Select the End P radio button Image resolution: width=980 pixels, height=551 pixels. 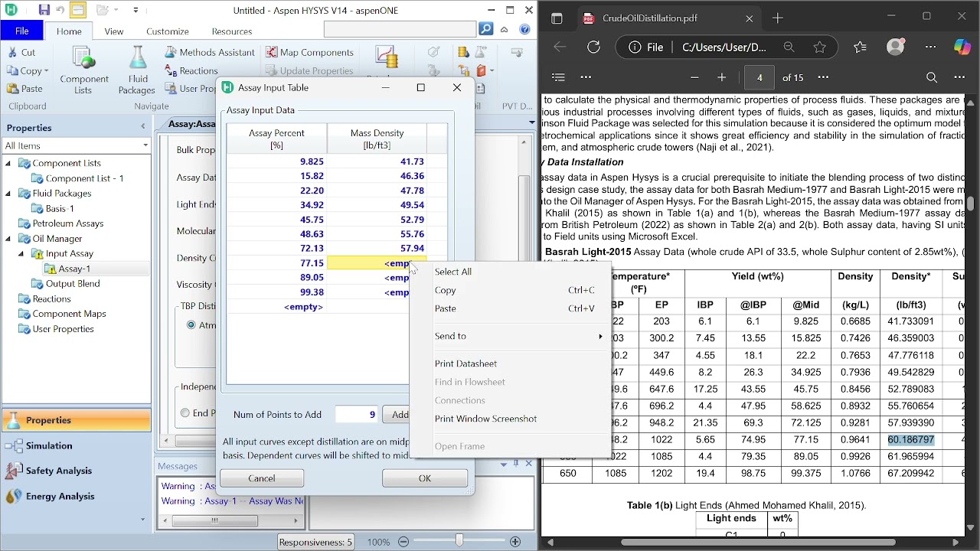point(185,412)
